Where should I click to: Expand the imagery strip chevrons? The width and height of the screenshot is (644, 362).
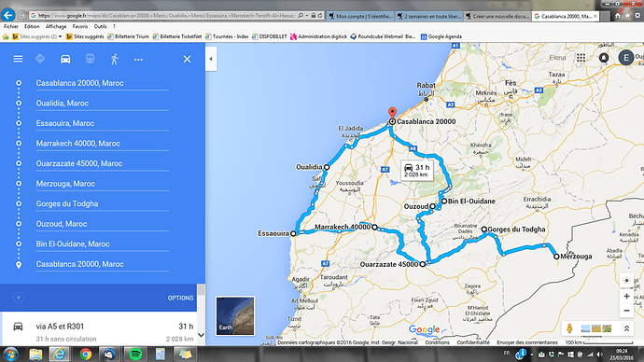pyautogui.click(x=626, y=328)
